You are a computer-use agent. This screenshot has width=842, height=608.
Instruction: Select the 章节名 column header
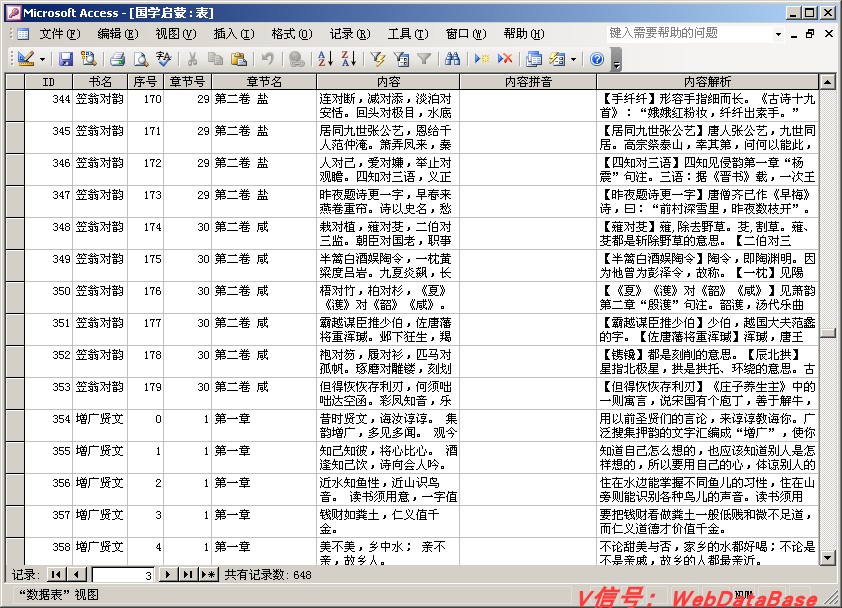click(x=264, y=82)
